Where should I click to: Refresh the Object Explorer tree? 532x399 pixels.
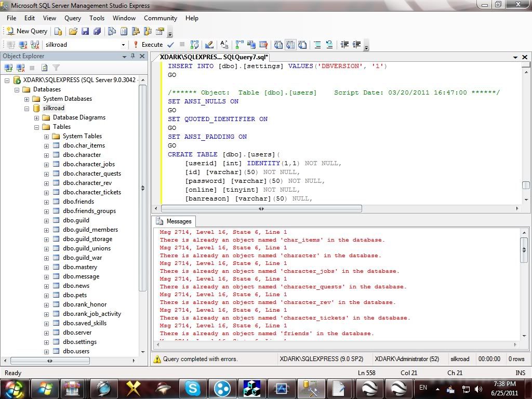coord(45,68)
